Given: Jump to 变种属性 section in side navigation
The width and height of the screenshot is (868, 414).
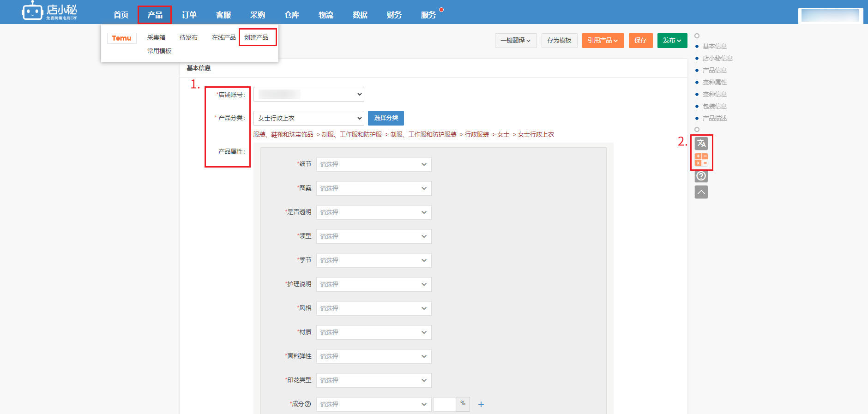Looking at the screenshot, I should pos(715,82).
